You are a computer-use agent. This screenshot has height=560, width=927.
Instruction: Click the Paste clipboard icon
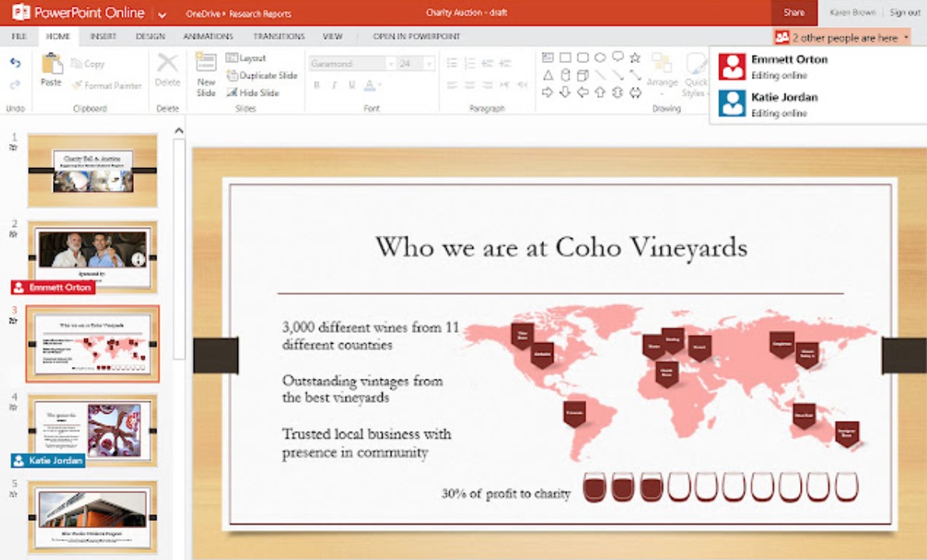pos(51,63)
